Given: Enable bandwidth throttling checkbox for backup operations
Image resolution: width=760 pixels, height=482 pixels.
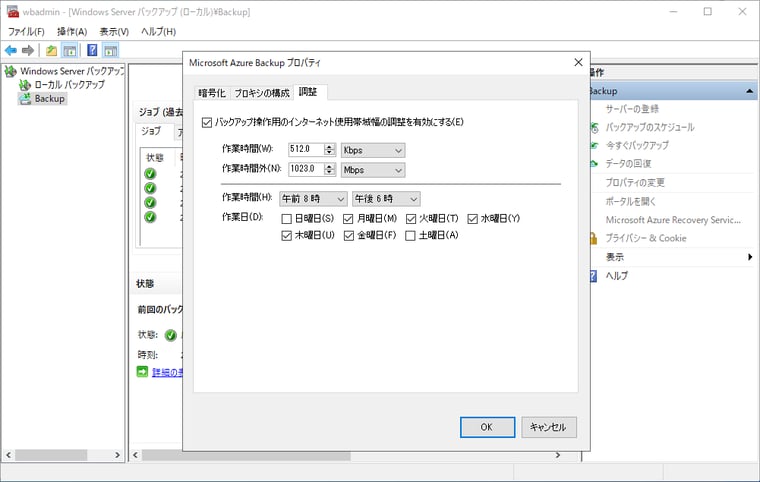Looking at the screenshot, I should (x=207, y=122).
